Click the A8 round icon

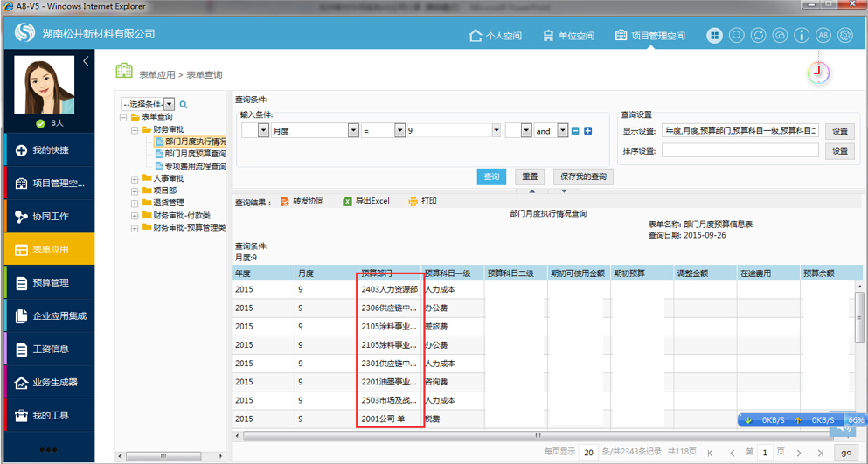(x=823, y=36)
